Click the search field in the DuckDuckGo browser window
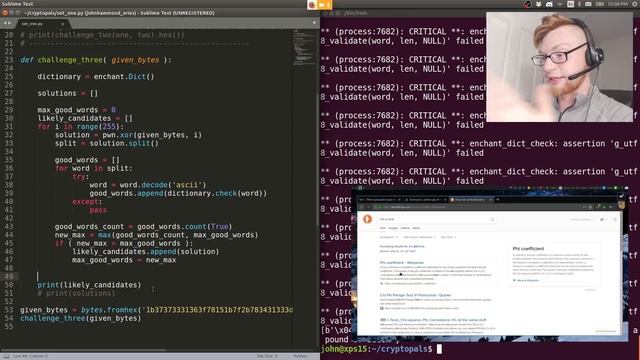640x360 pixels. pyautogui.click(x=437, y=219)
